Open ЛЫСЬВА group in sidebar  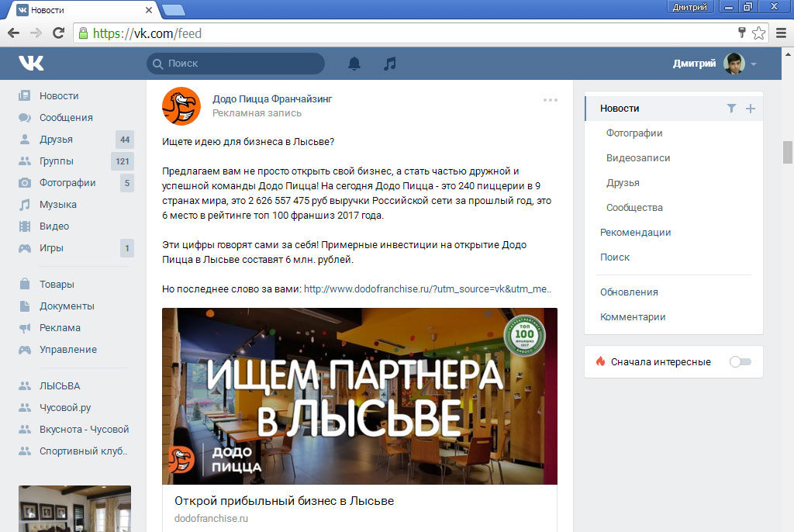[60, 385]
